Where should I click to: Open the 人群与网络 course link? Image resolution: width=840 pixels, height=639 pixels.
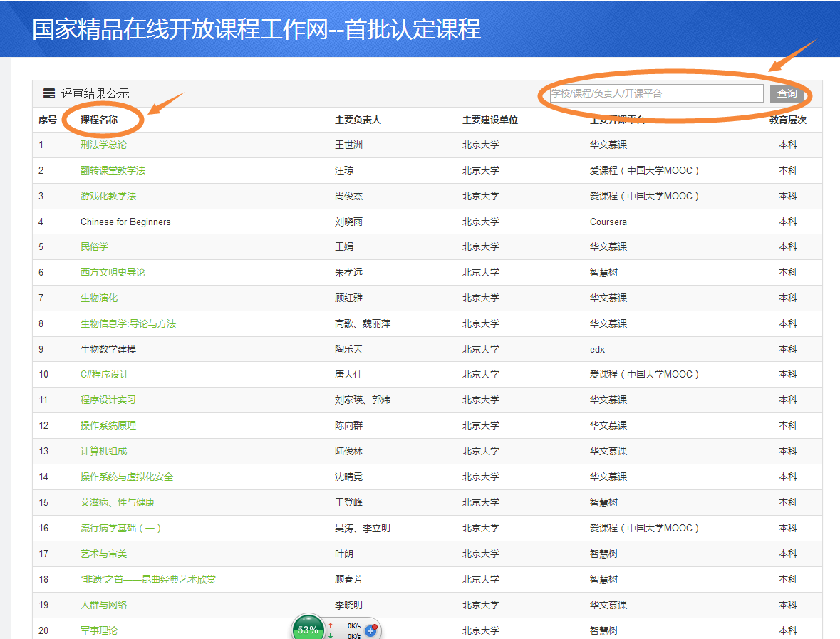103,605
